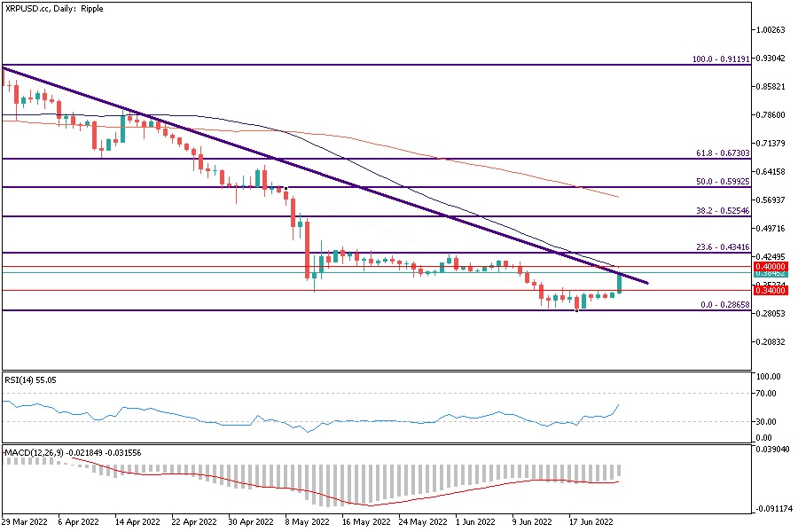Click the MACD(12,26,9) indicator label

click(71, 452)
